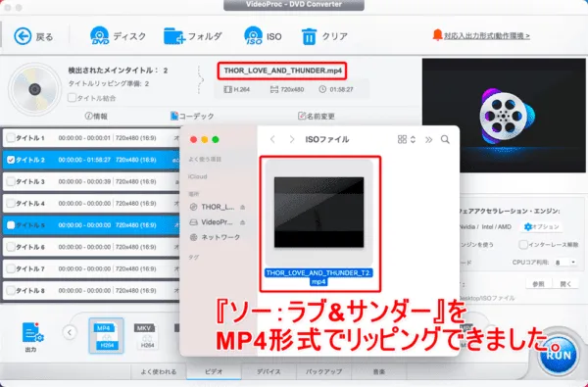Click the THOR_LOVE_AND_THUNDER_T2.mp4 file name

pos(318,277)
